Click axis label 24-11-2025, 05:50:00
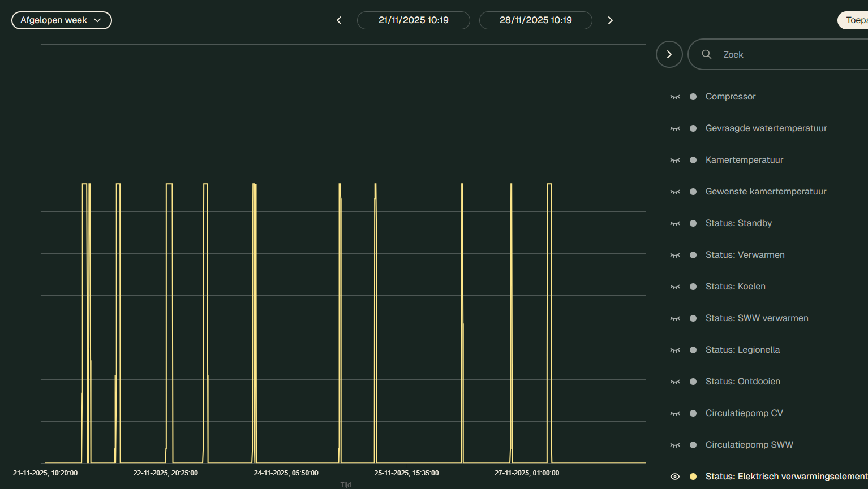This screenshot has width=868, height=489. coord(286,473)
